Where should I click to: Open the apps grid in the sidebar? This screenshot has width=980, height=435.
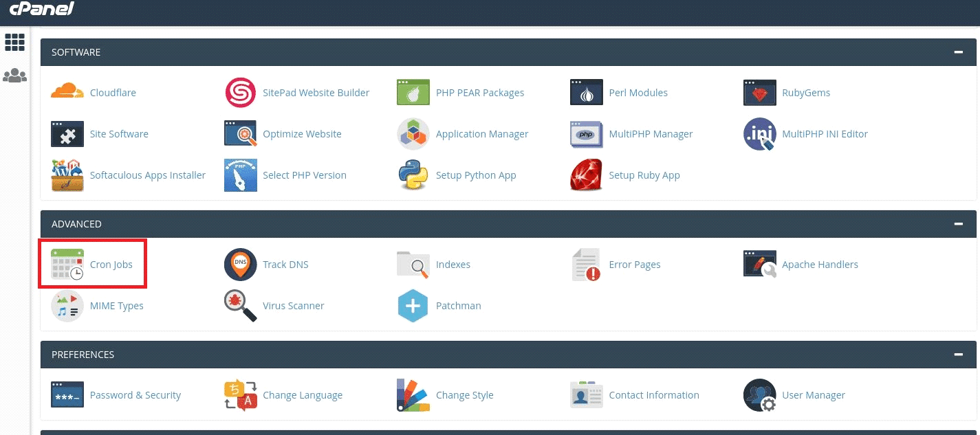(14, 42)
